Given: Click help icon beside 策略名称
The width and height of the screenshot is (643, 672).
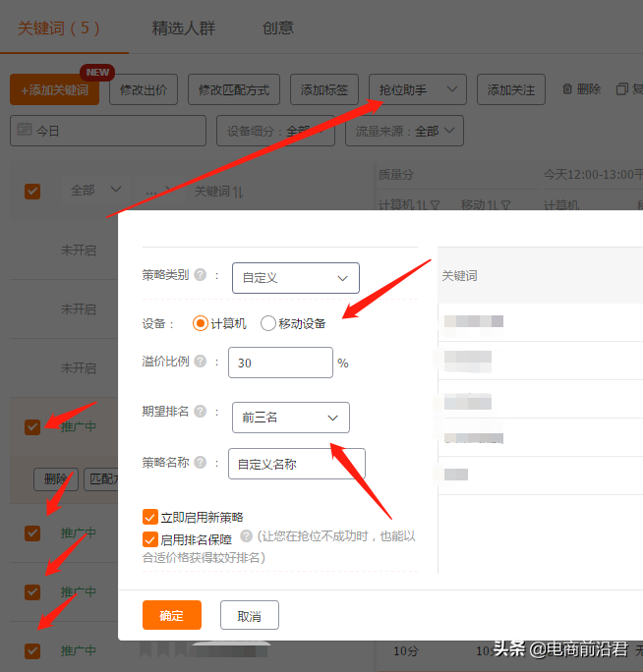Looking at the screenshot, I should click(x=200, y=463).
